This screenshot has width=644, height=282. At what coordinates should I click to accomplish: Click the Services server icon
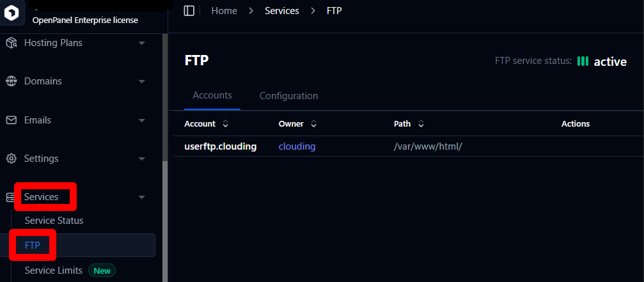(x=11, y=197)
